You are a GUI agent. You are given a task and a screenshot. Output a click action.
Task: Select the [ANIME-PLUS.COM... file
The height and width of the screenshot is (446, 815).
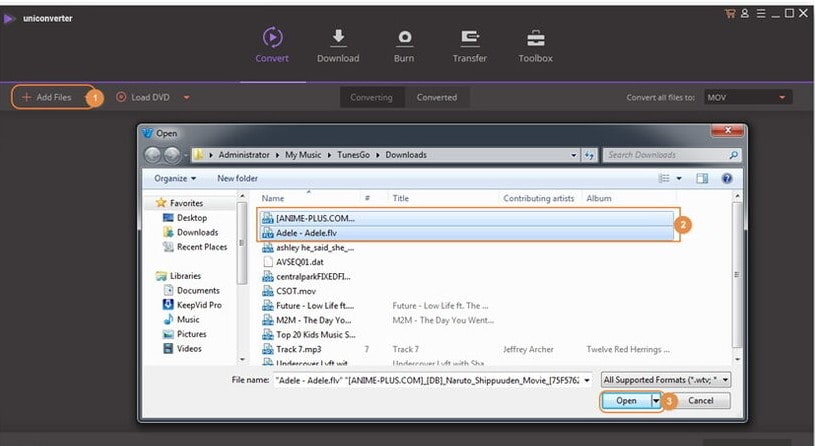(x=467, y=218)
